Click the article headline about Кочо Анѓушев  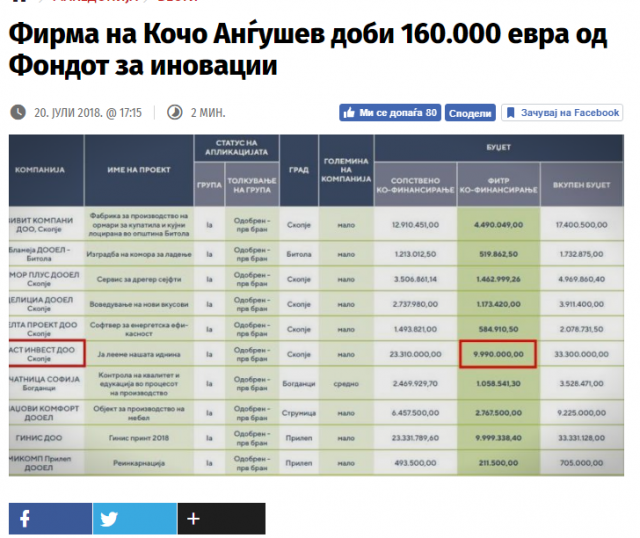[x=308, y=50]
